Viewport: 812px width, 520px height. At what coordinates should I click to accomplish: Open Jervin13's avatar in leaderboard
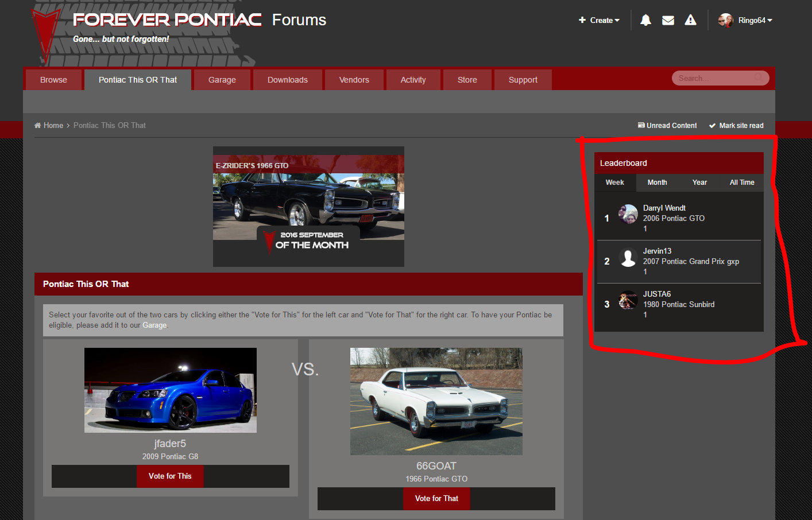click(x=628, y=257)
